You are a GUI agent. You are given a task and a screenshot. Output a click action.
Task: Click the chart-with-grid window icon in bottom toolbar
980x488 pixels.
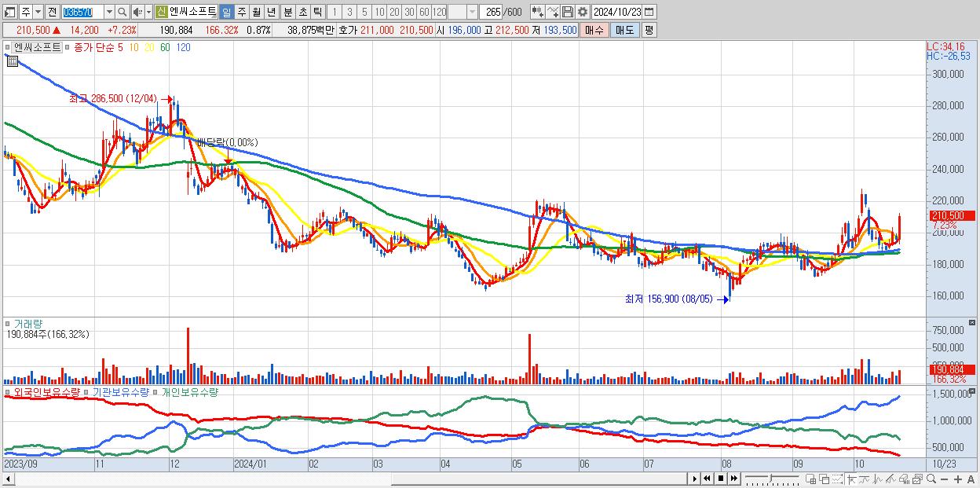810,479
